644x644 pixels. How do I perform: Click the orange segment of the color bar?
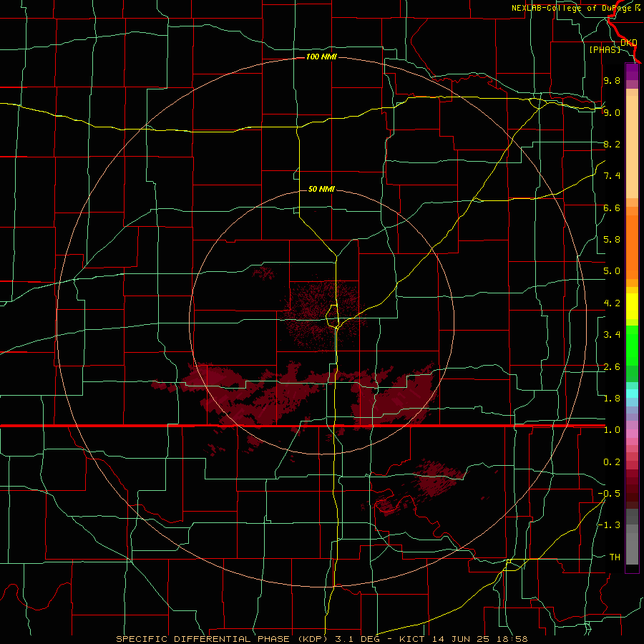632,247
